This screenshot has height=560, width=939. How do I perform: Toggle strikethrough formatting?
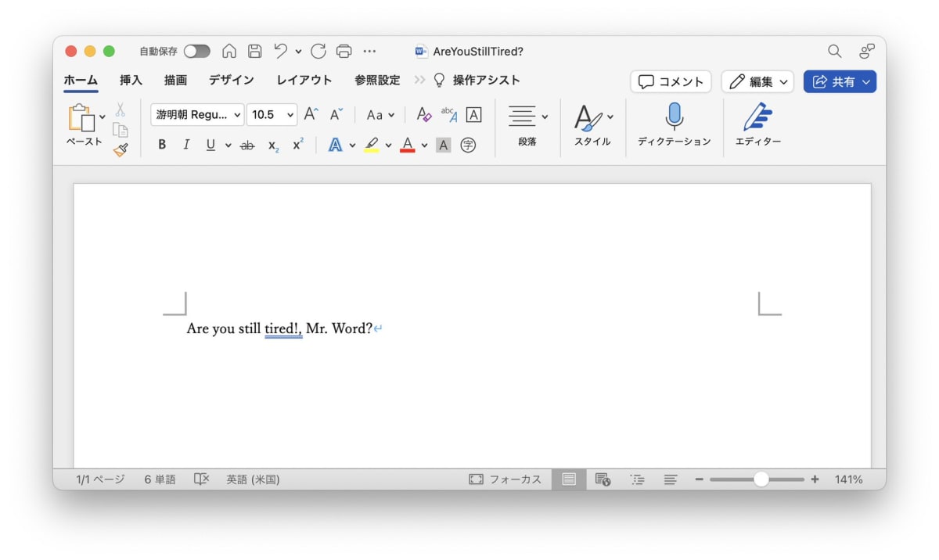(247, 145)
